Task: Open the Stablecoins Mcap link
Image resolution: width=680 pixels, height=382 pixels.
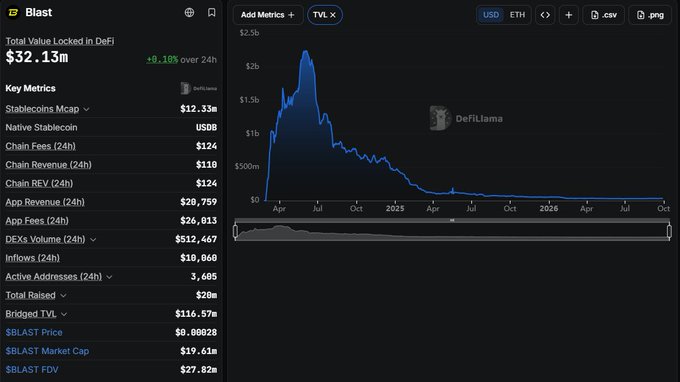Action: [42, 109]
